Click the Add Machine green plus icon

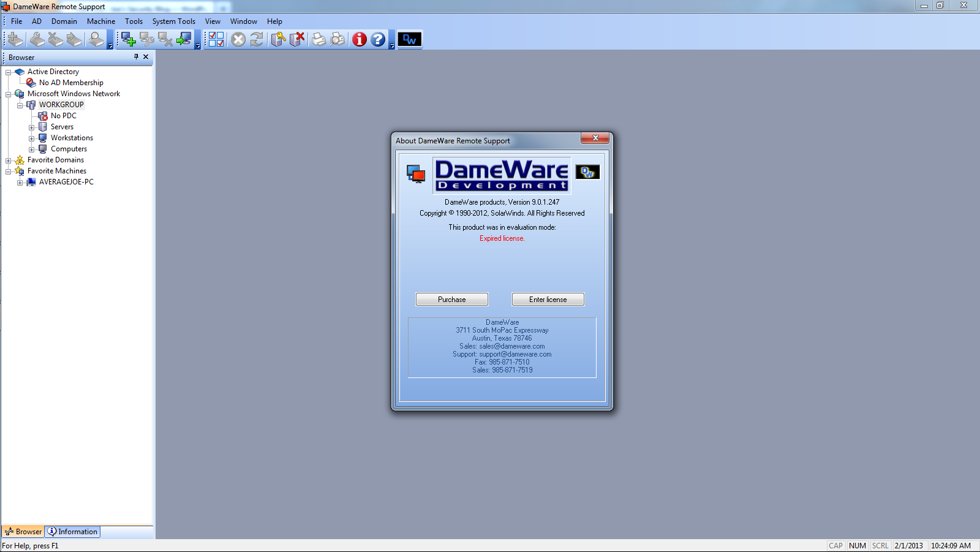(x=129, y=40)
